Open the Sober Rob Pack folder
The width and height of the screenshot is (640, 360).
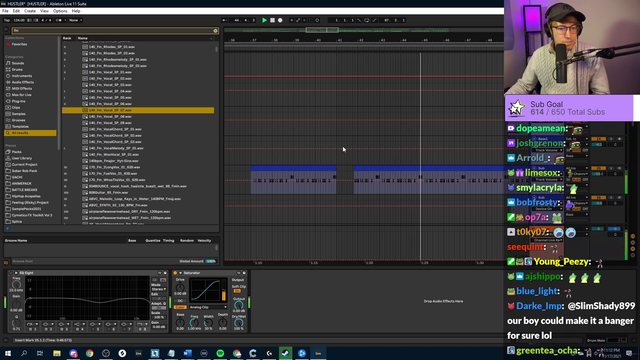pyautogui.click(x=24, y=171)
